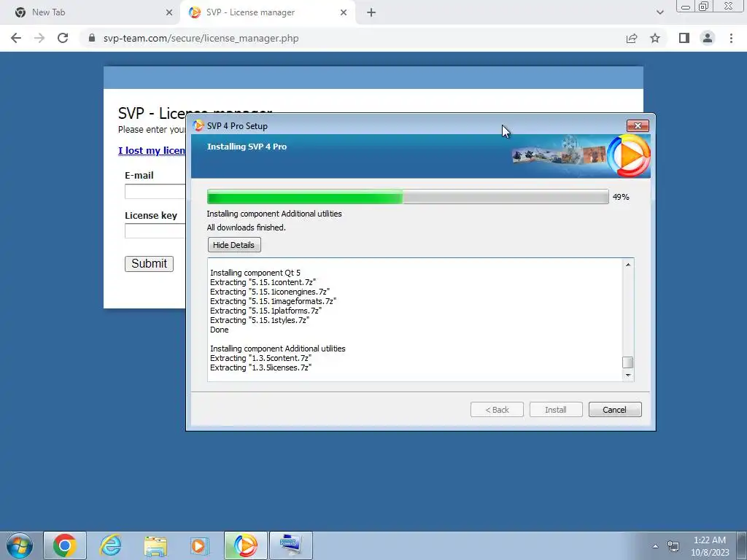Viewport: 747px width, 560px height.
Task: Click 'Extracting 5.15.1platforms.7z' log line
Action: tap(266, 311)
